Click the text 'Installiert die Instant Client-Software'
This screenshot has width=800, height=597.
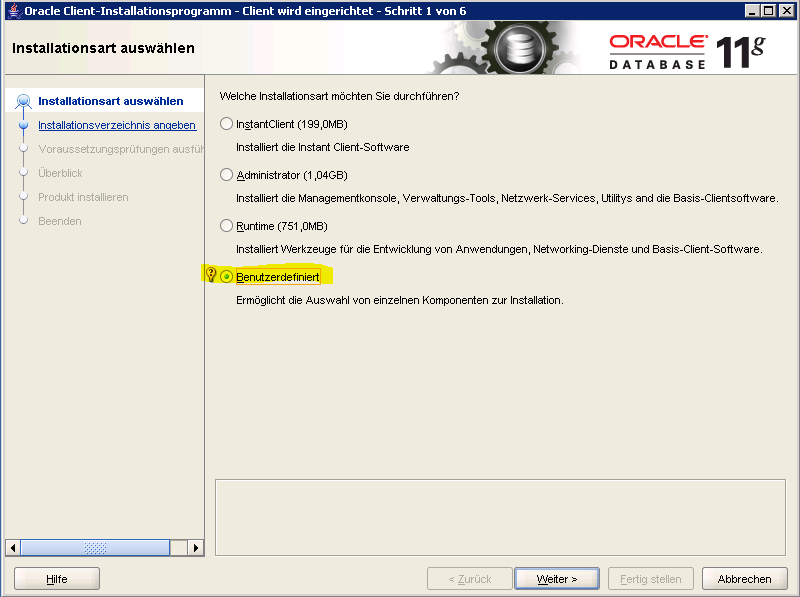point(322,147)
